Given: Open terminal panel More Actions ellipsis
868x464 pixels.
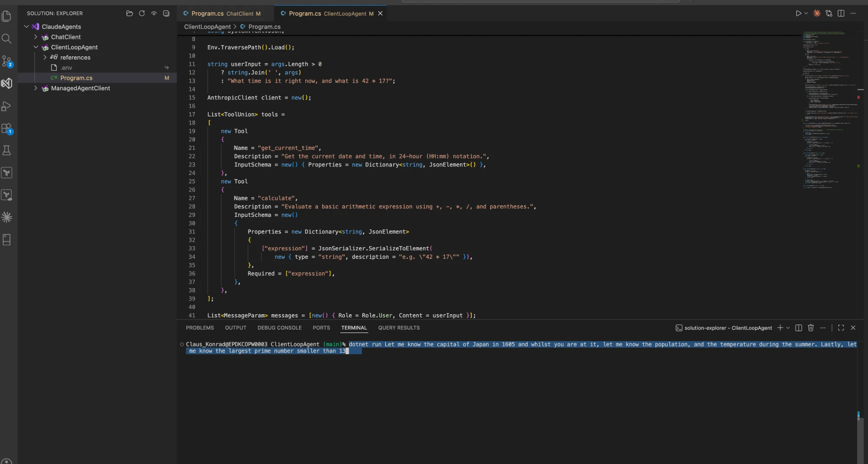Looking at the screenshot, I should tap(823, 328).
